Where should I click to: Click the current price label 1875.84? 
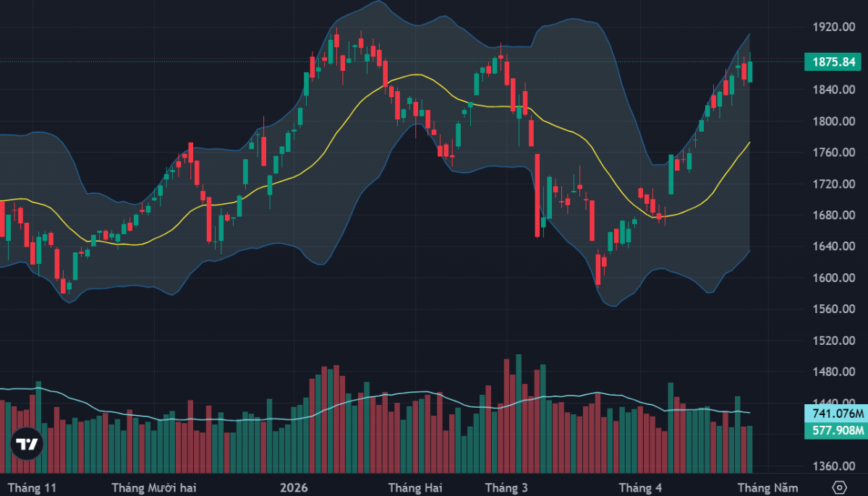(x=833, y=62)
